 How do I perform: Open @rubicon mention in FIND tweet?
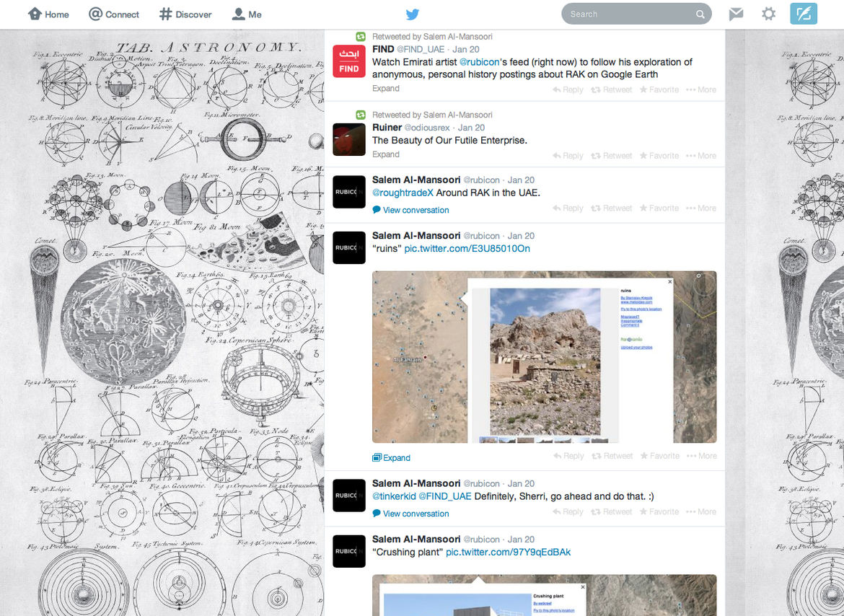[x=480, y=62]
